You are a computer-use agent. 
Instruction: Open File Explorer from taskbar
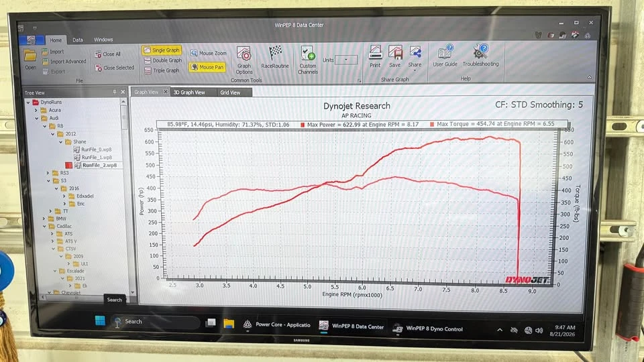[x=229, y=324]
